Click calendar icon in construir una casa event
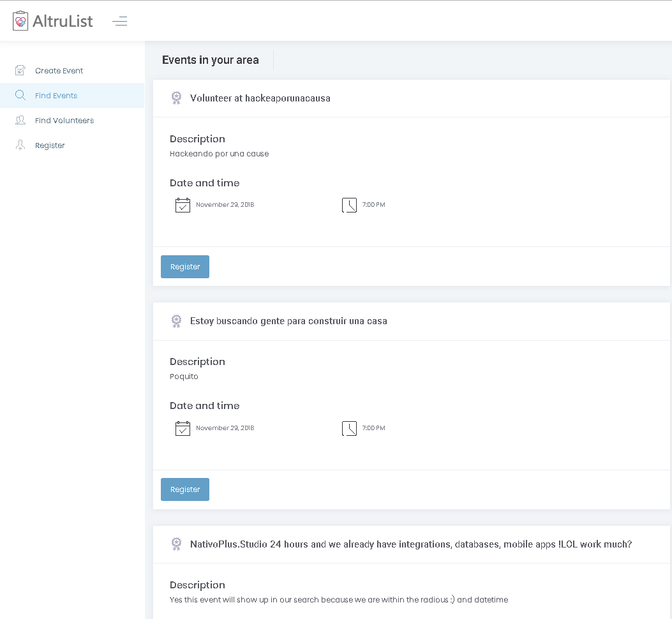 coord(183,428)
